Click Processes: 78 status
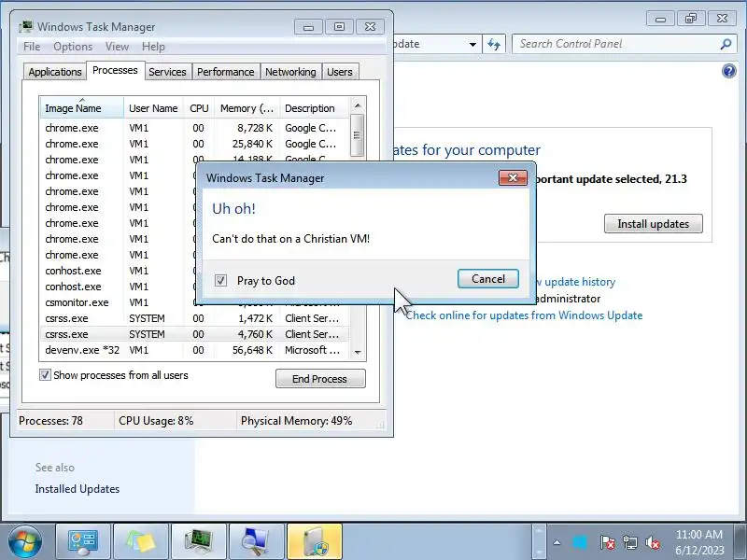 (50, 421)
